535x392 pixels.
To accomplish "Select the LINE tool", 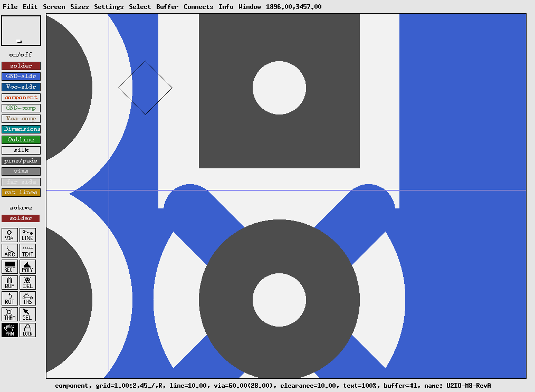I will pos(27,235).
